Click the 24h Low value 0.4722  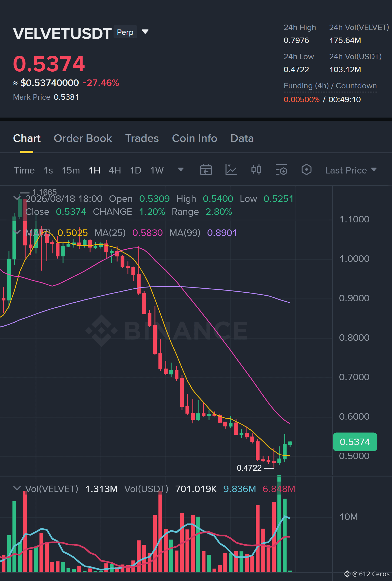coord(296,69)
